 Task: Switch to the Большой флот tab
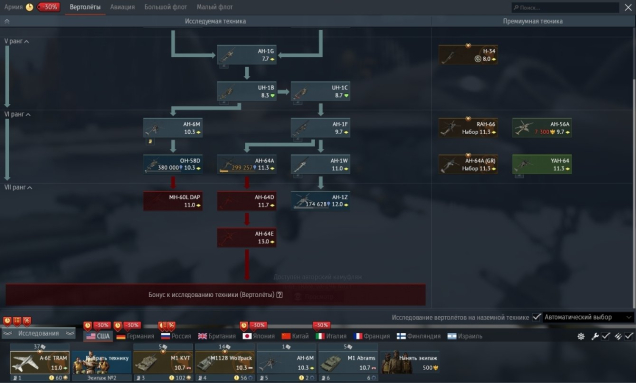point(165,7)
